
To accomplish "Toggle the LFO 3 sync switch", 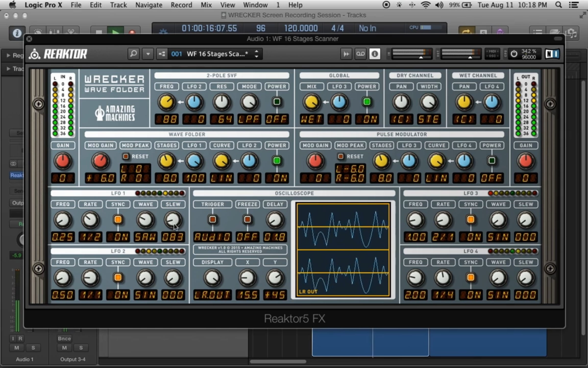I will [x=470, y=219].
